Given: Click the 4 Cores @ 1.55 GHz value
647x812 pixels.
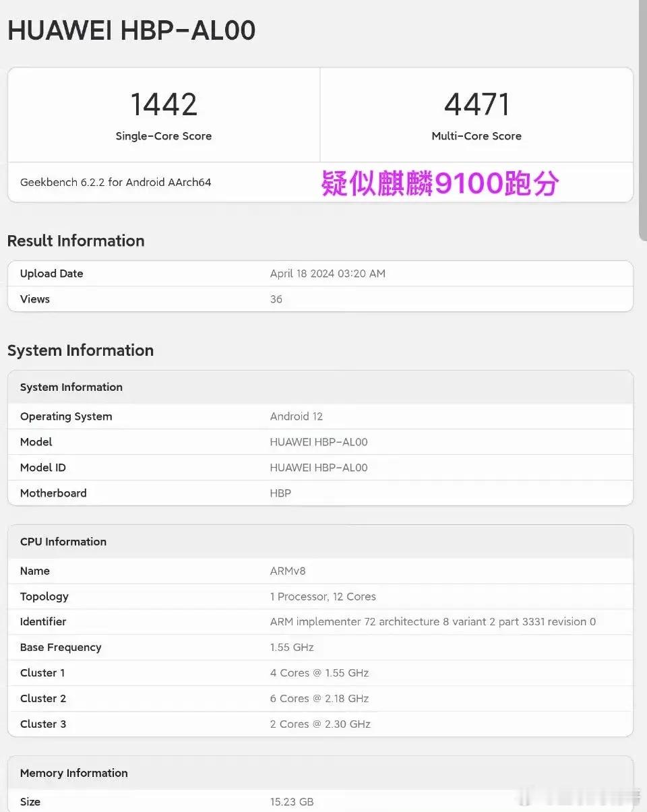Looking at the screenshot, I should pyautogui.click(x=319, y=673).
